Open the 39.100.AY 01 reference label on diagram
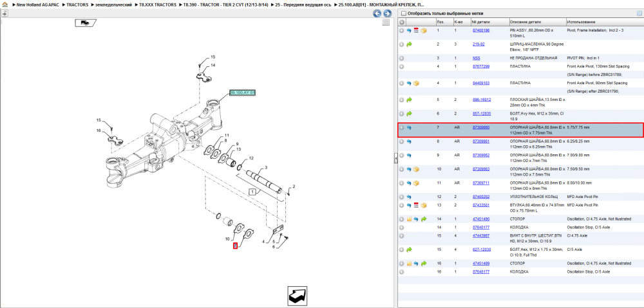Screen dimensions: 644x308 [242, 93]
